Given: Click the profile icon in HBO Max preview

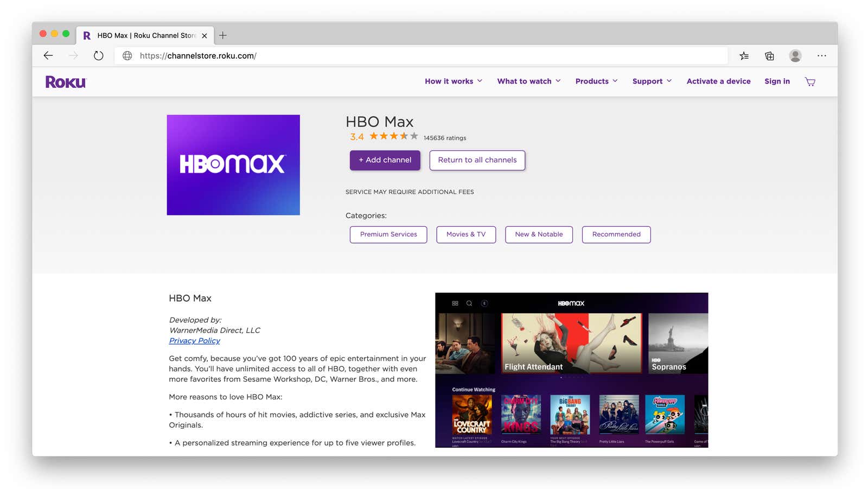Looking at the screenshot, I should pyautogui.click(x=484, y=303).
